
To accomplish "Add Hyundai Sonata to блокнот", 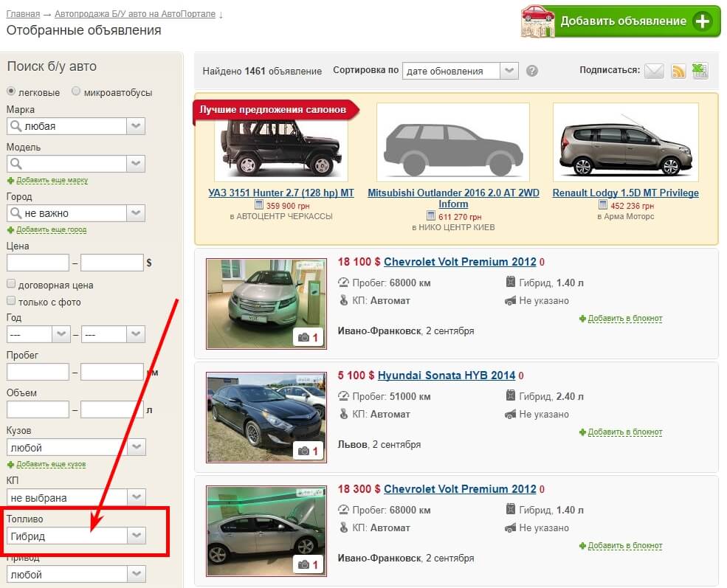I will 624,432.
